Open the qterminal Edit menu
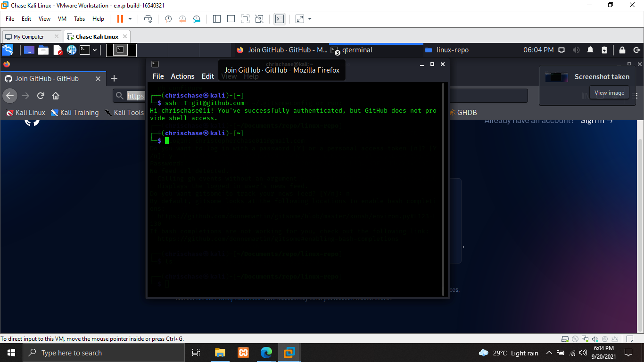The image size is (644, 362). (x=208, y=76)
